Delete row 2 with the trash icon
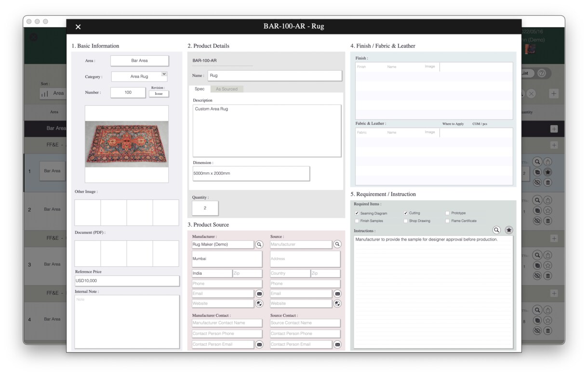The image size is (588, 375). [x=548, y=221]
